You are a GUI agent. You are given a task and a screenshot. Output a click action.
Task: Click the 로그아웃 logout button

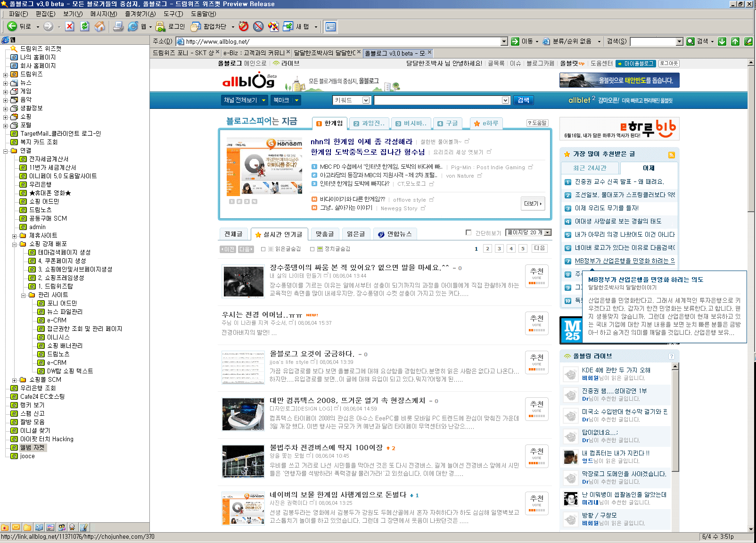point(669,63)
